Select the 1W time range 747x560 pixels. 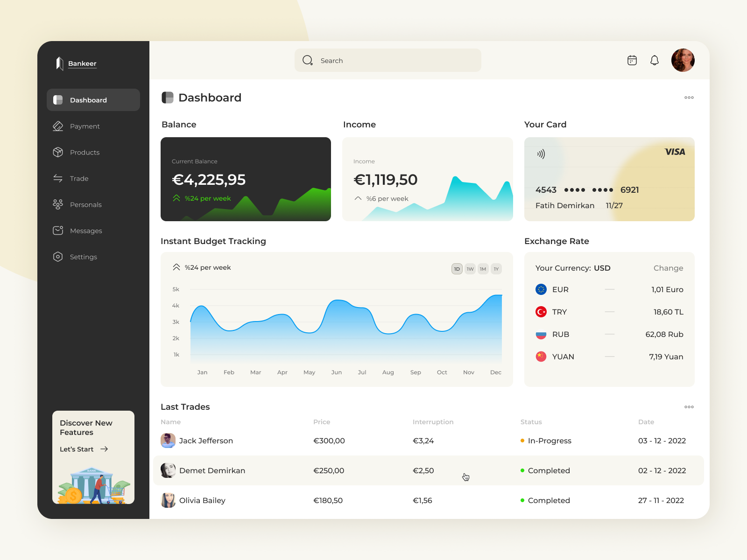pos(470,269)
